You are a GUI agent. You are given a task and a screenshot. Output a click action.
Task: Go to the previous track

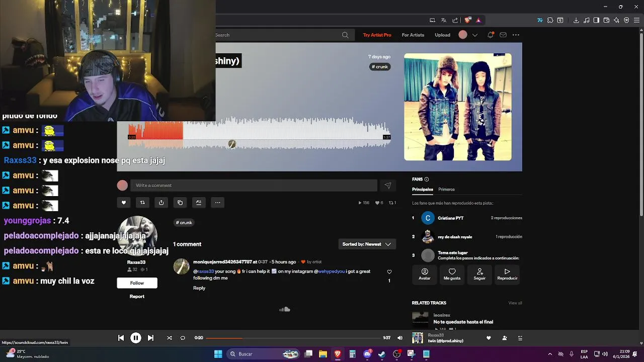coord(121,338)
